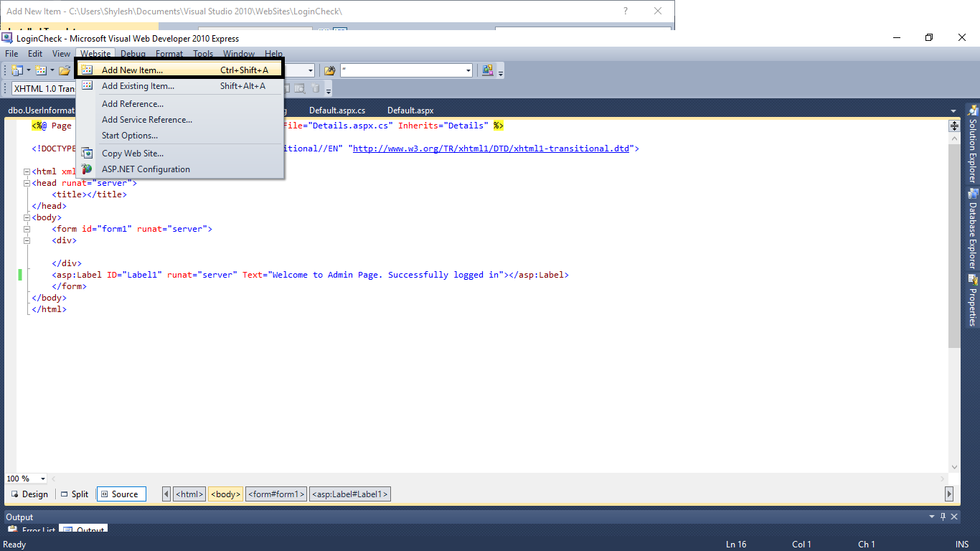Switch to Design view
Image resolution: width=980 pixels, height=551 pixels.
pyautogui.click(x=29, y=494)
